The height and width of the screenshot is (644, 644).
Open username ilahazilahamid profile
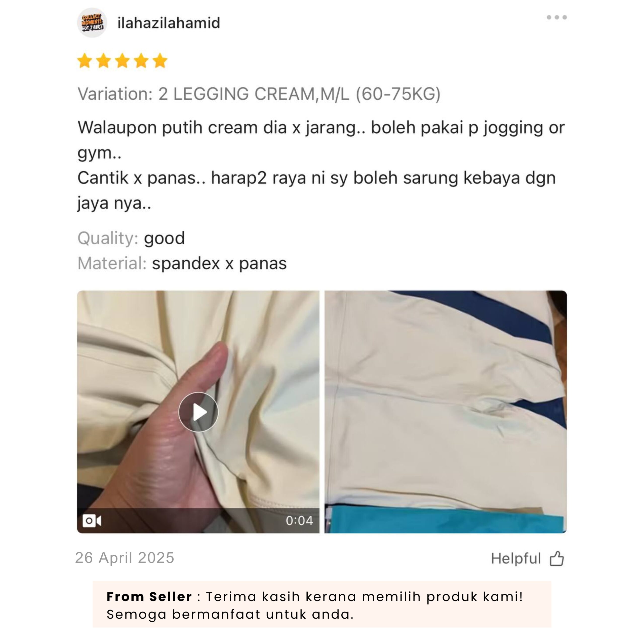click(169, 23)
